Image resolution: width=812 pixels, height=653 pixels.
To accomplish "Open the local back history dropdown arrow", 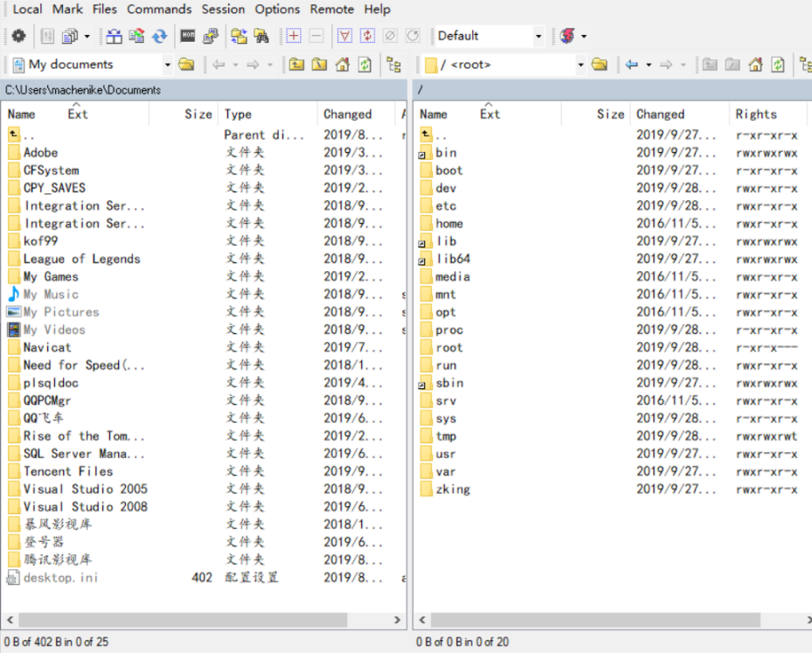I will click(x=236, y=65).
